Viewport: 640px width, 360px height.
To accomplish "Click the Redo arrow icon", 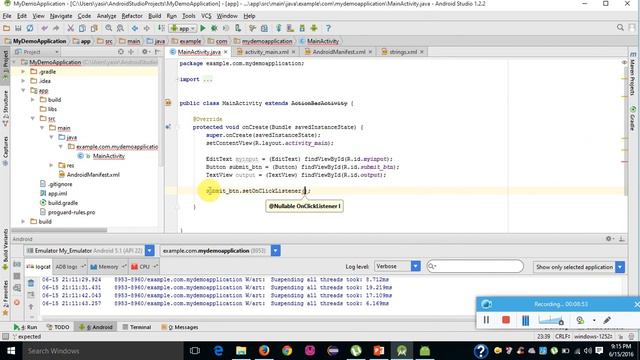I will pyautogui.click(x=56, y=28).
